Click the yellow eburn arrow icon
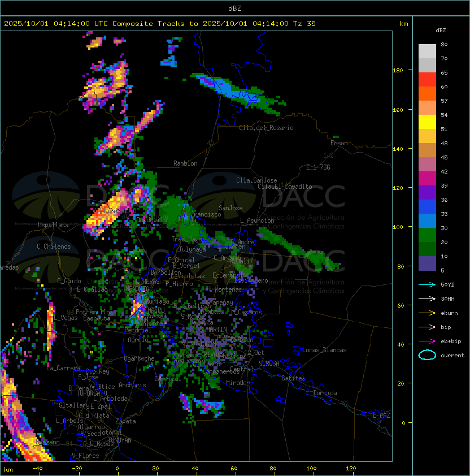 [427, 313]
